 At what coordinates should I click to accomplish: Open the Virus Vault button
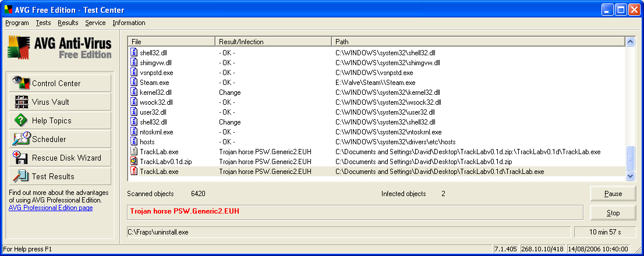[x=60, y=102]
